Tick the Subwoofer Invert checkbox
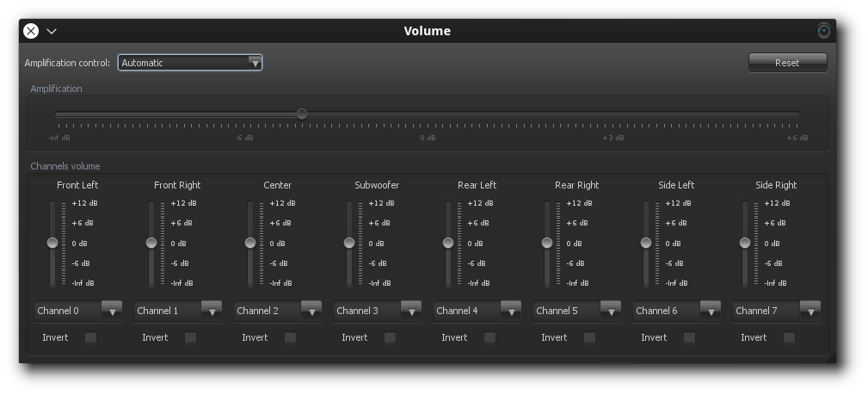 (x=390, y=337)
